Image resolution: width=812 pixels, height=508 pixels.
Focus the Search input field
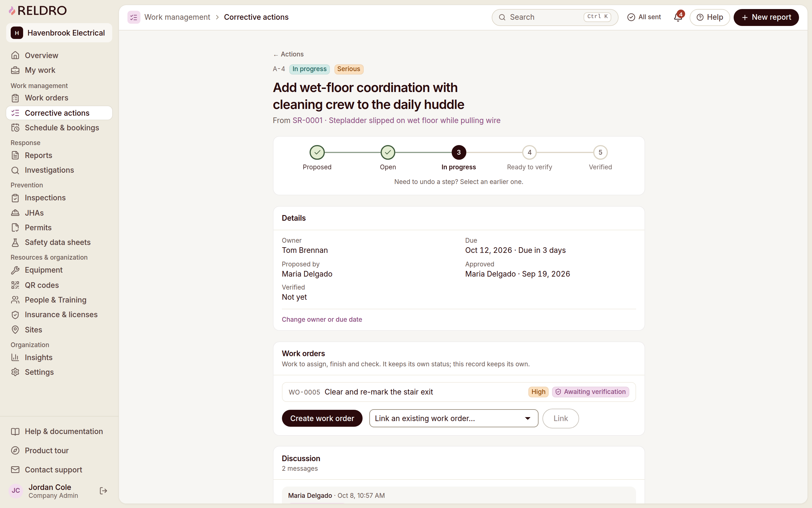(x=555, y=17)
